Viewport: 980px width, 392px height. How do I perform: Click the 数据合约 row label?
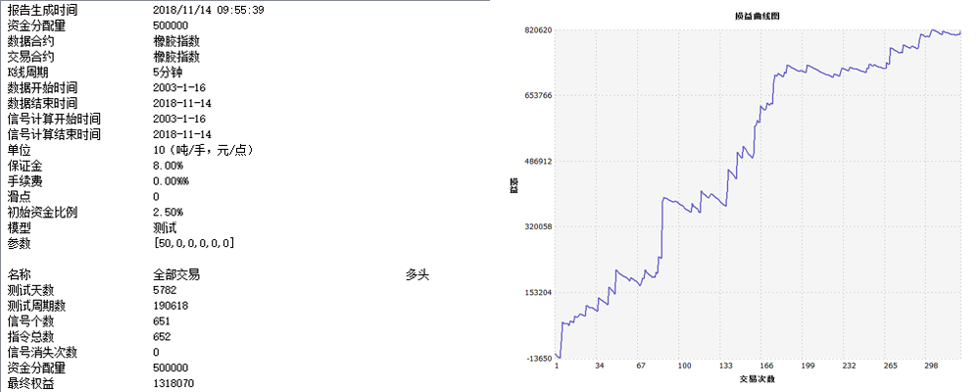30,41
